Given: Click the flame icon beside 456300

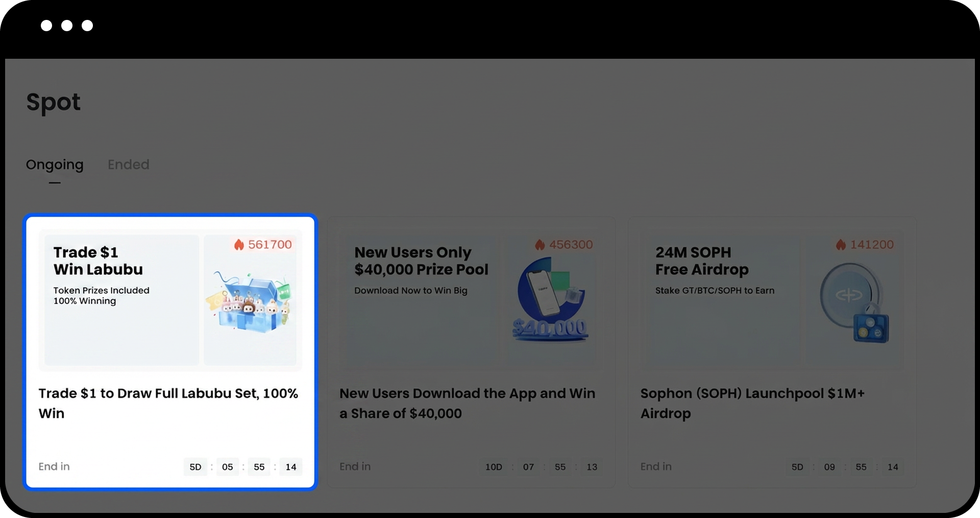Looking at the screenshot, I should [540, 245].
